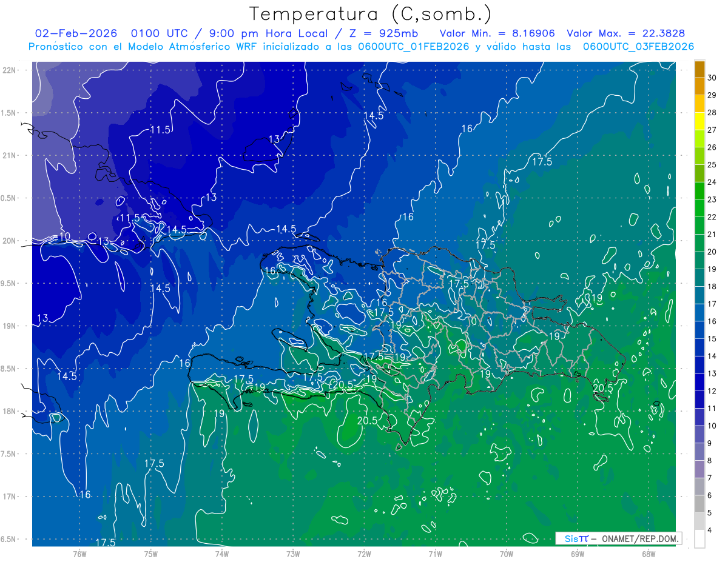Click the "76W" longitude axis label

tap(79, 554)
